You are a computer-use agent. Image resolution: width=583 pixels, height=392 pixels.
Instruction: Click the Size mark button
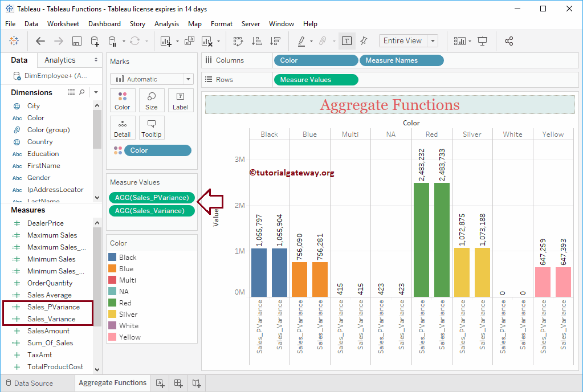click(x=151, y=100)
